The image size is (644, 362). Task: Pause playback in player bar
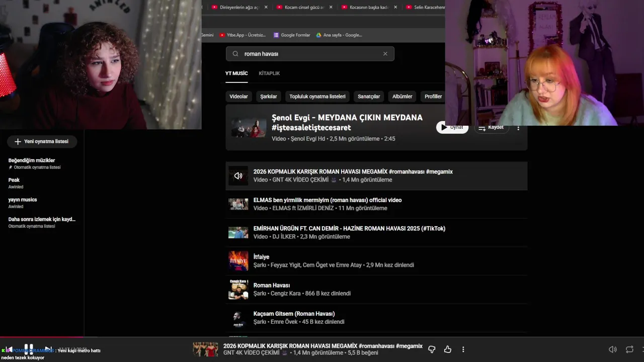click(x=29, y=349)
